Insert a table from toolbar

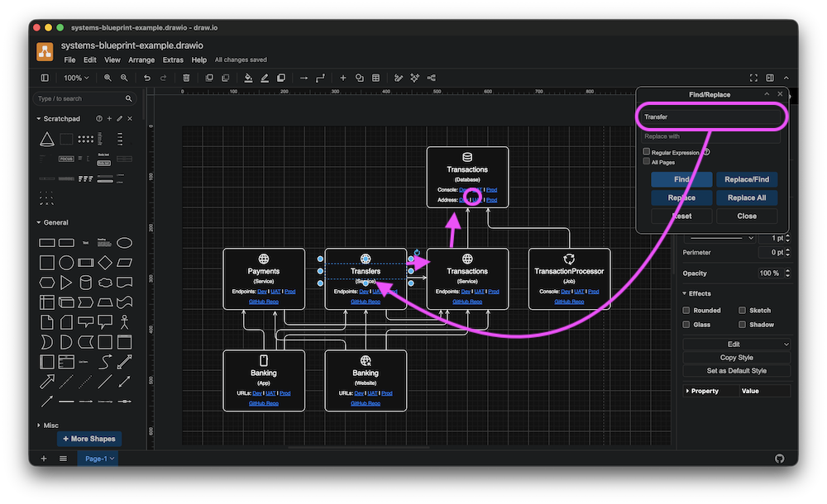coord(376,78)
